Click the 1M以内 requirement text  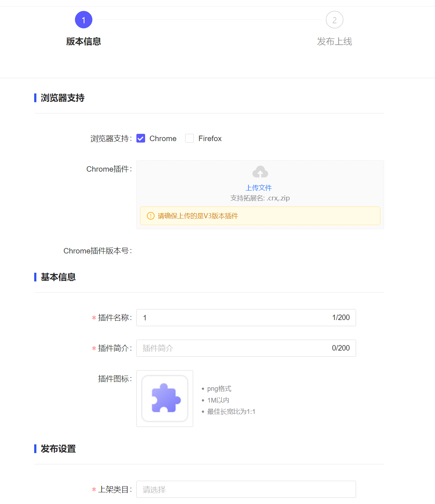[218, 400]
